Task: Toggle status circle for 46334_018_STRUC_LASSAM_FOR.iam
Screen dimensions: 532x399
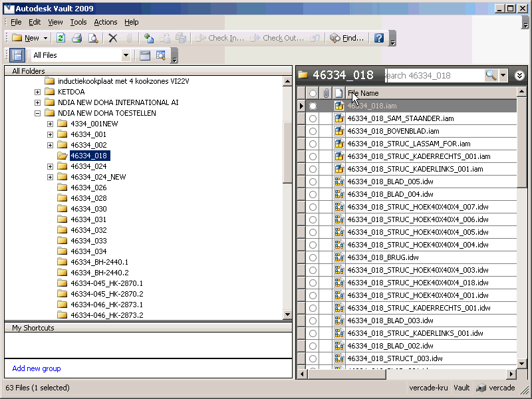Action: 313,144
